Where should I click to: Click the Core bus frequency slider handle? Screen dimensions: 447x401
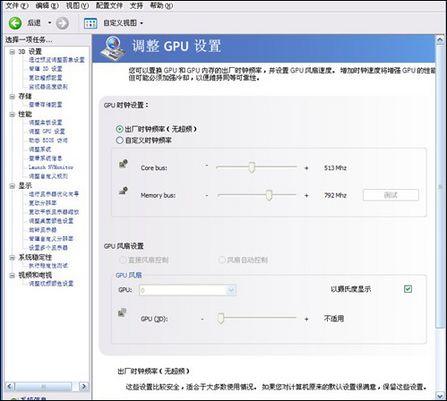point(252,167)
